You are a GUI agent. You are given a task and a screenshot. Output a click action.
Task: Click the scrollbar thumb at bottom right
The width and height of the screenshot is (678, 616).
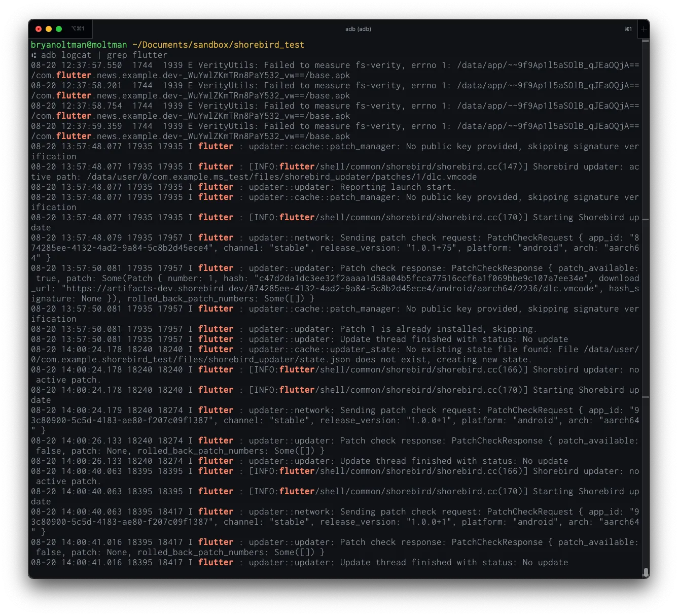coord(646,572)
